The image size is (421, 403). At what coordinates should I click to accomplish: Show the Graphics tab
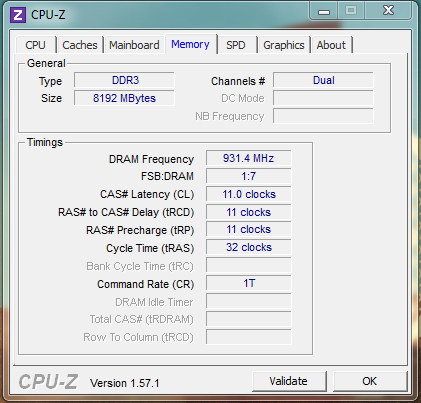[x=284, y=45]
